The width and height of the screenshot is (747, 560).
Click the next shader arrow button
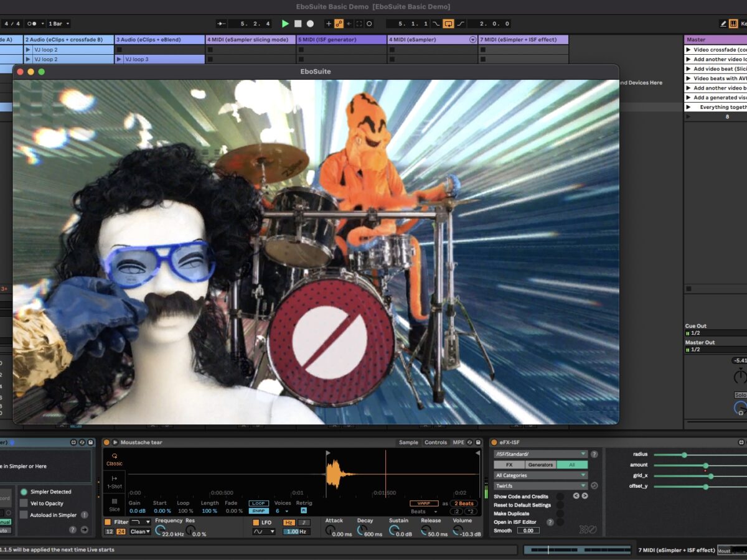tap(585, 496)
